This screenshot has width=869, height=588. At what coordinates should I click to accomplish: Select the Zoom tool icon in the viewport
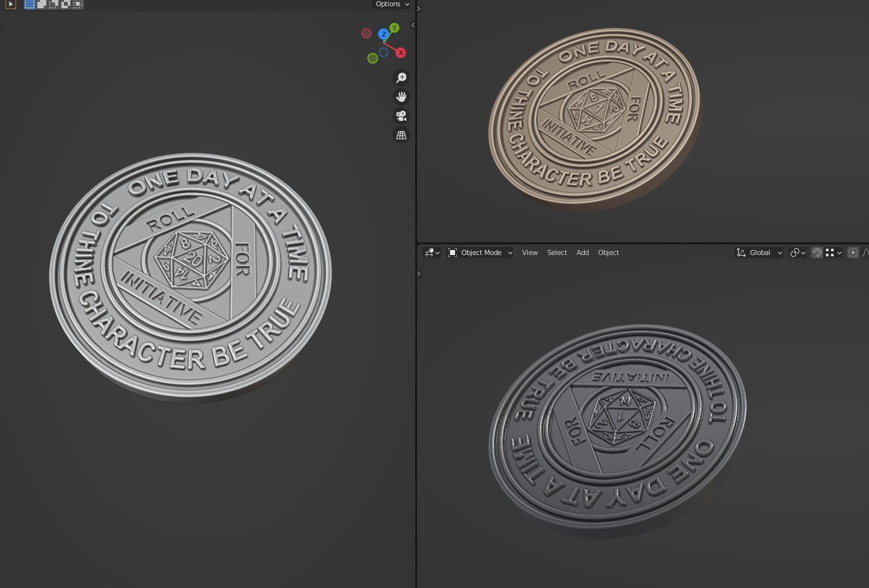(x=401, y=77)
